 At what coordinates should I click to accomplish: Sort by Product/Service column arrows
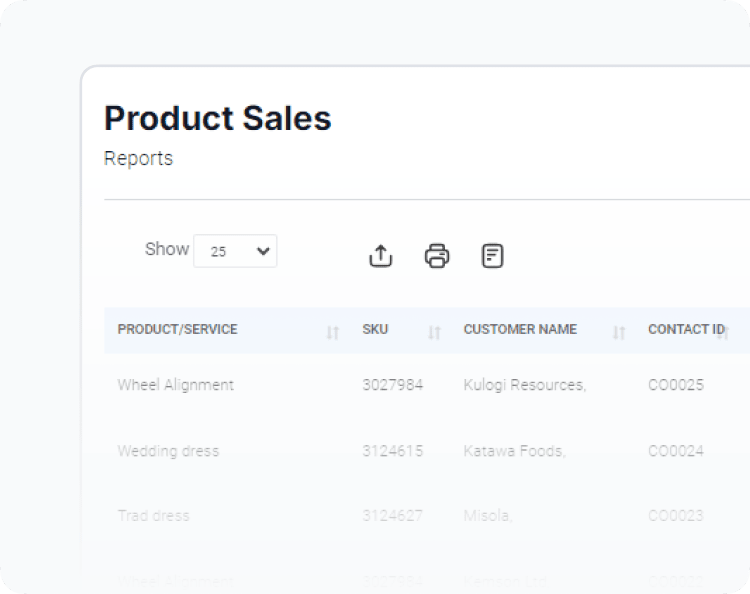[x=332, y=332]
